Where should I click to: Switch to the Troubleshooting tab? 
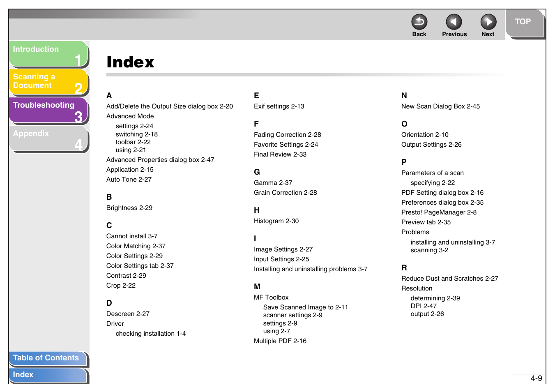(x=48, y=110)
